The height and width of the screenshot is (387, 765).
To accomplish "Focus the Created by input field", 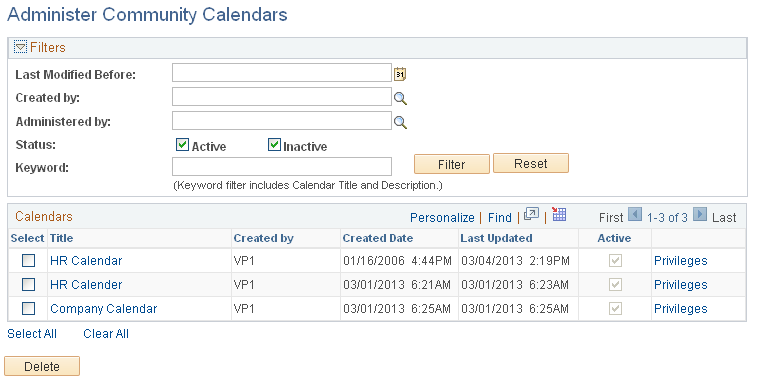I will [x=282, y=97].
